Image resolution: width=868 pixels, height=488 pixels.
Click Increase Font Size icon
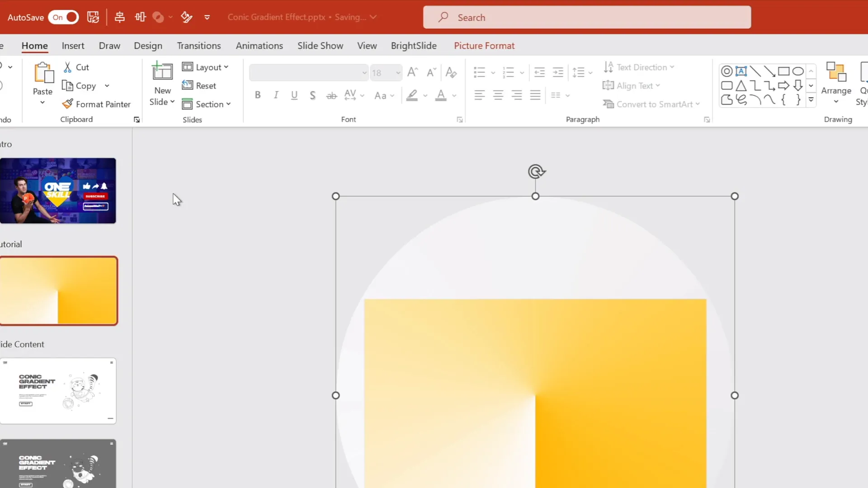412,72
